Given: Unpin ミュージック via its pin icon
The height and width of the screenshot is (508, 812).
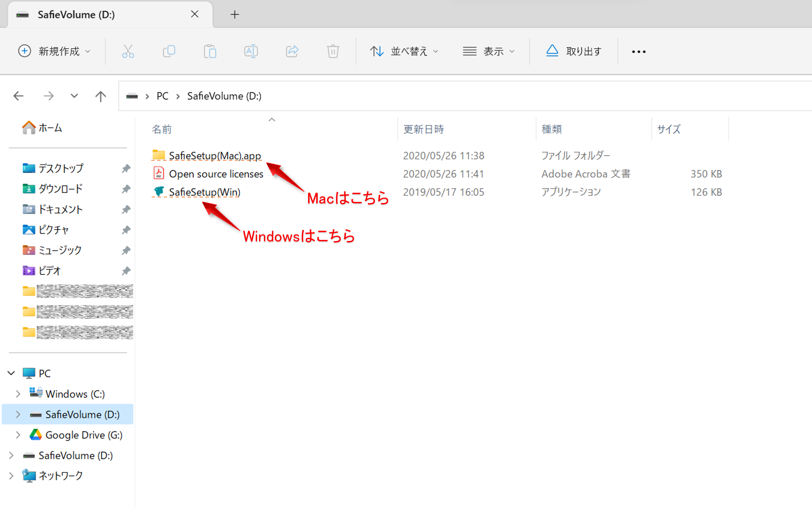Looking at the screenshot, I should point(126,251).
